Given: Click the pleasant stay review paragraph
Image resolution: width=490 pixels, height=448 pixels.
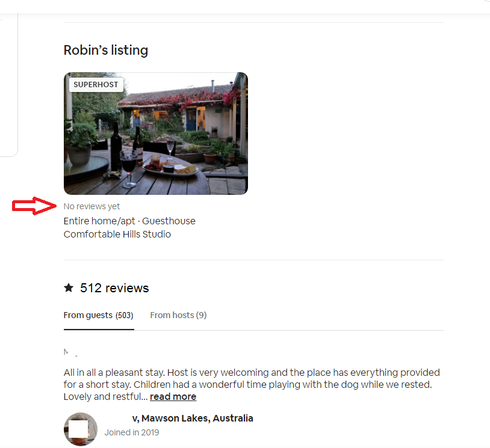Looking at the screenshot, I should click(x=252, y=384).
